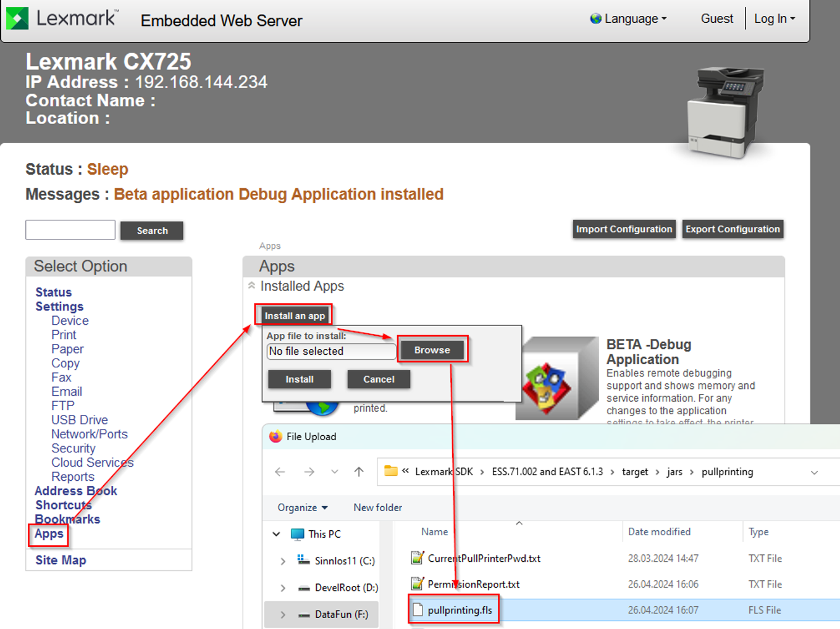Click New folder in File Upload
840x629 pixels.
(x=377, y=507)
